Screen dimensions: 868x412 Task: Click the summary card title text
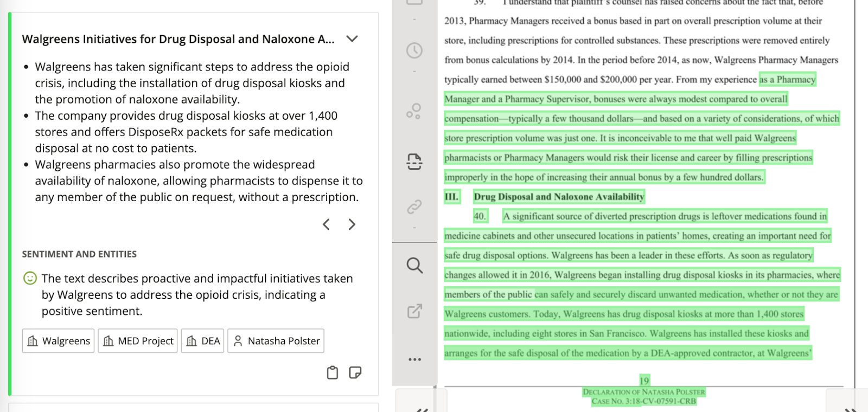point(178,39)
